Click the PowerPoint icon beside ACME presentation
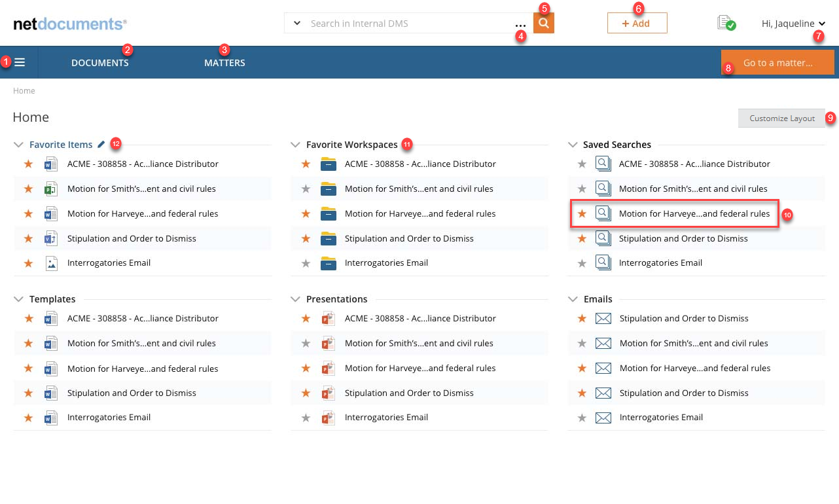Image resolution: width=839 pixels, height=504 pixels. pyautogui.click(x=327, y=318)
